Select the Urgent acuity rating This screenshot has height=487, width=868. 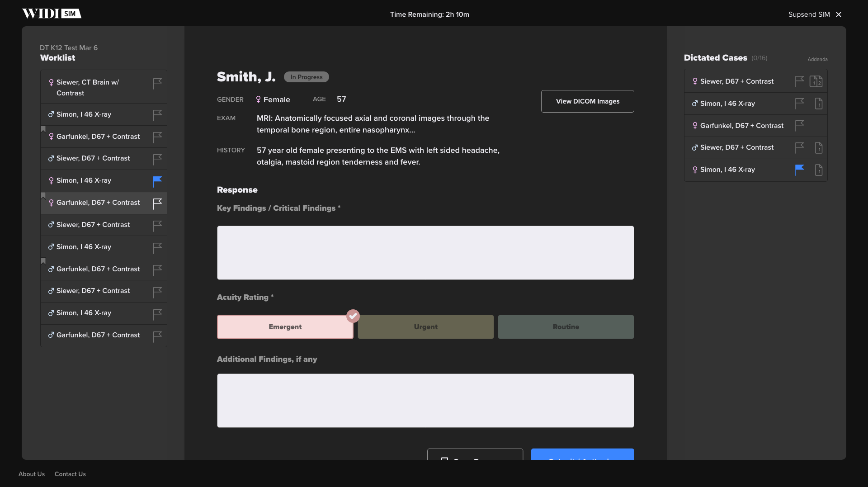pyautogui.click(x=425, y=327)
